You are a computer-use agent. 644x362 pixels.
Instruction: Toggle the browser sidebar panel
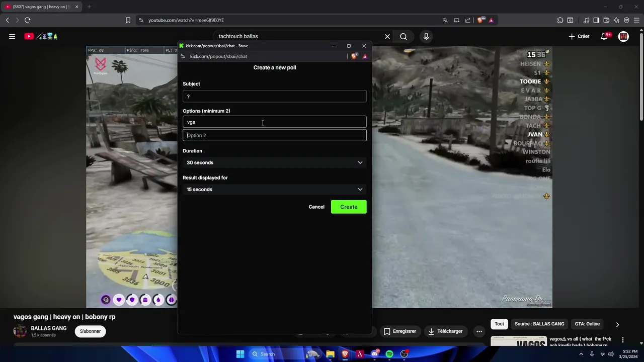pyautogui.click(x=596, y=20)
